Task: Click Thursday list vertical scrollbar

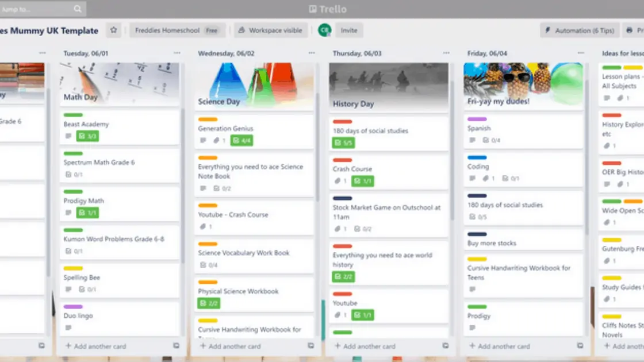Action: click(452, 150)
